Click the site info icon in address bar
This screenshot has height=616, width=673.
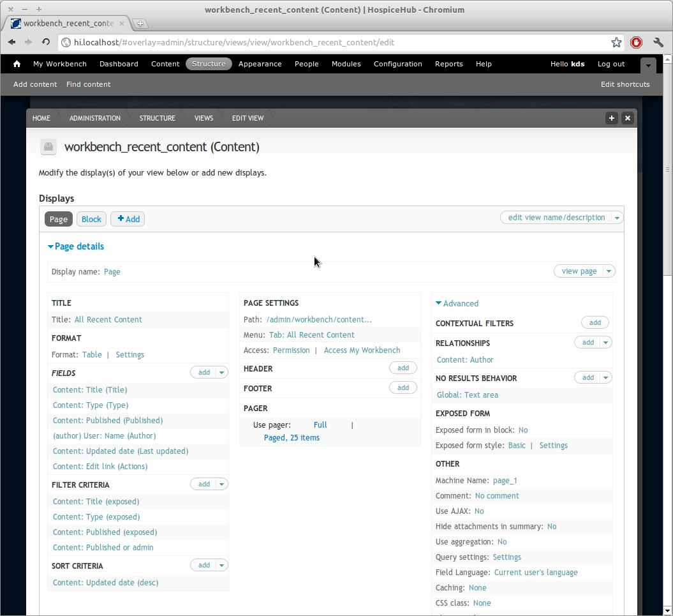coord(66,42)
